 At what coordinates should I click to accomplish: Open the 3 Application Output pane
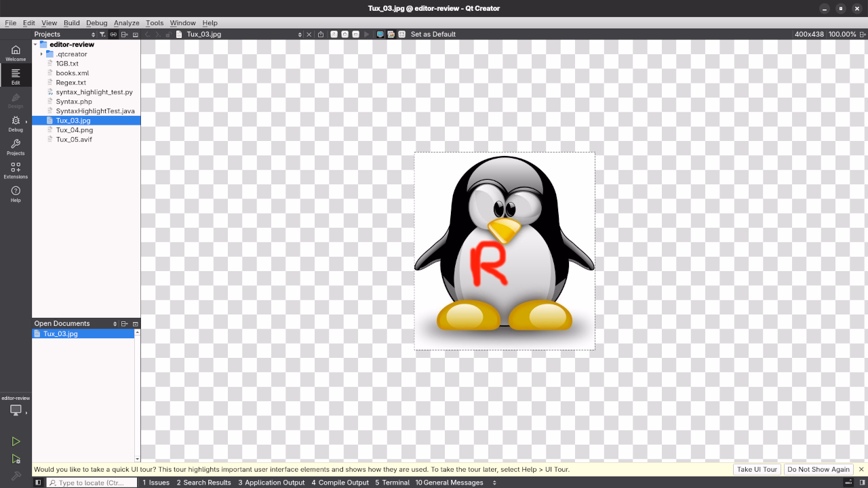271,483
